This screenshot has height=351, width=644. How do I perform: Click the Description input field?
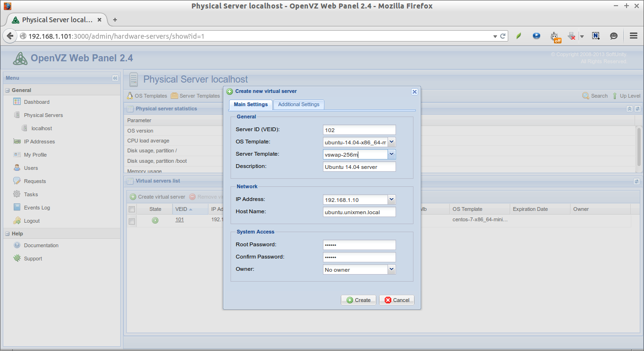[x=359, y=167]
